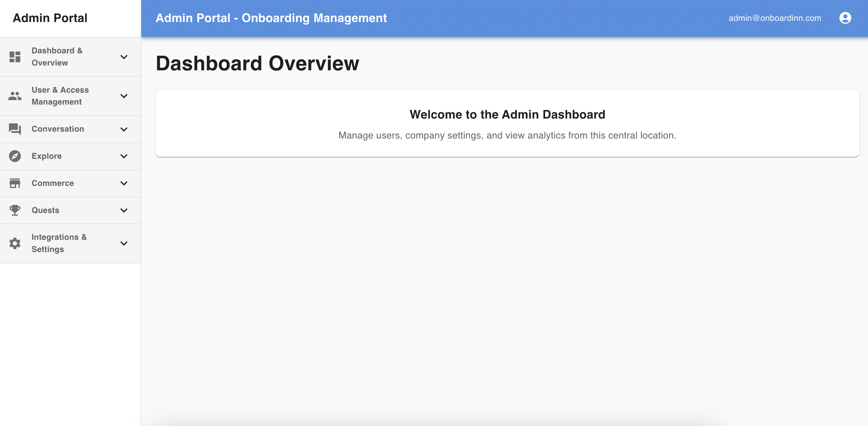The width and height of the screenshot is (868, 426).
Task: Expand the Integrations & Settings section
Action: click(124, 243)
